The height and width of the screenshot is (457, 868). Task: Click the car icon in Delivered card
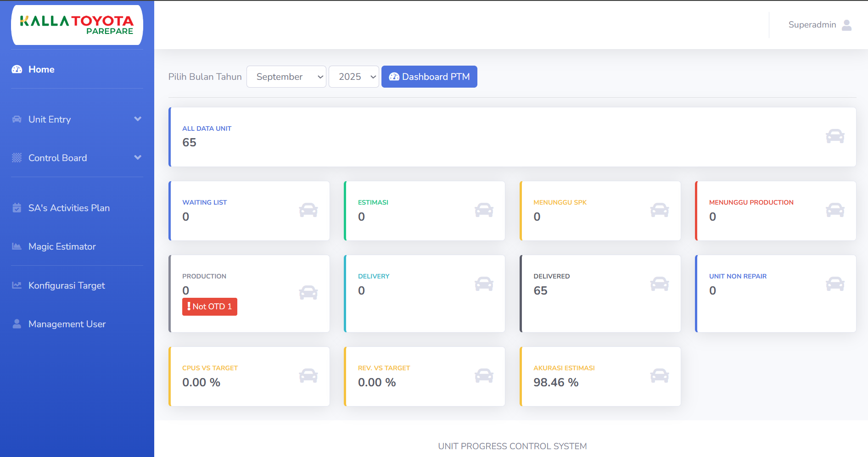(659, 284)
